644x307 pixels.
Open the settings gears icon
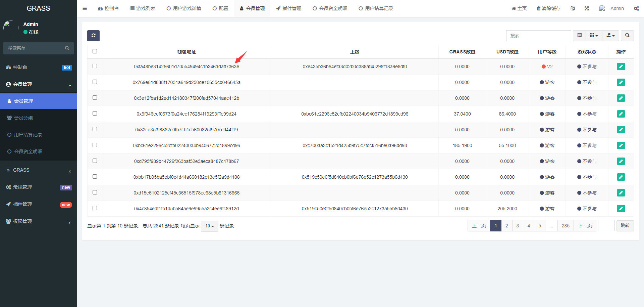(x=636, y=8)
